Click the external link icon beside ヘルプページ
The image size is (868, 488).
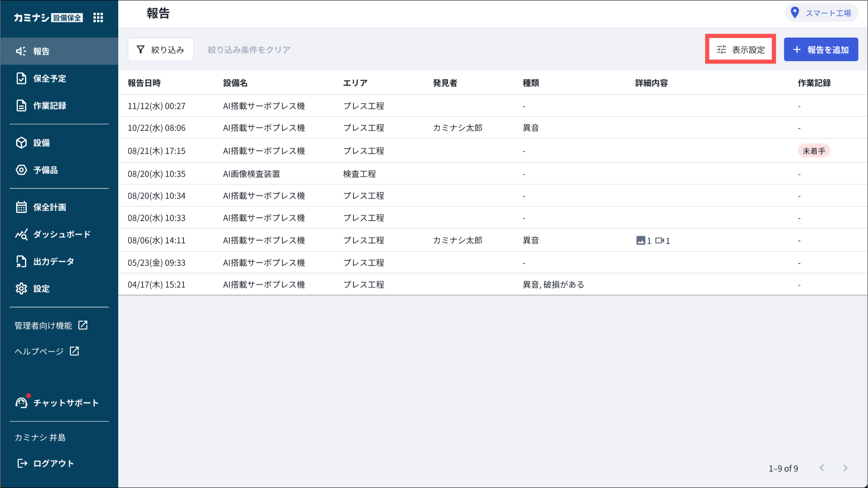[x=75, y=351]
